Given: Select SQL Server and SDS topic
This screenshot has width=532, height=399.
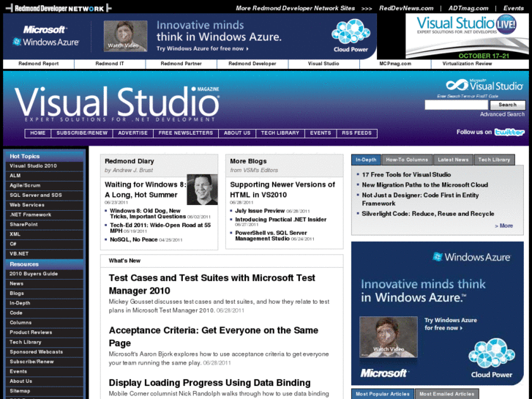Looking at the screenshot, I should pyautogui.click(x=45, y=195).
